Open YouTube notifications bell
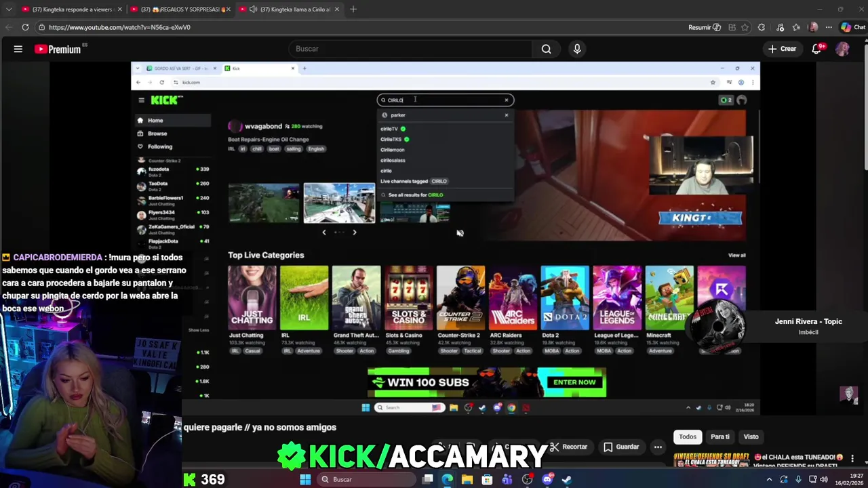Viewport: 868px width, 488px height. [x=817, y=49]
